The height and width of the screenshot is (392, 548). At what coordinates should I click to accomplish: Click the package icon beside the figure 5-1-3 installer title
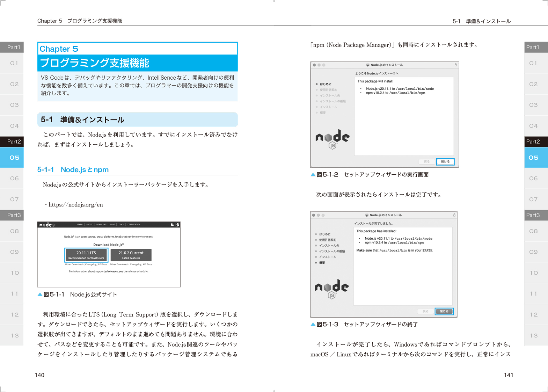367,215
